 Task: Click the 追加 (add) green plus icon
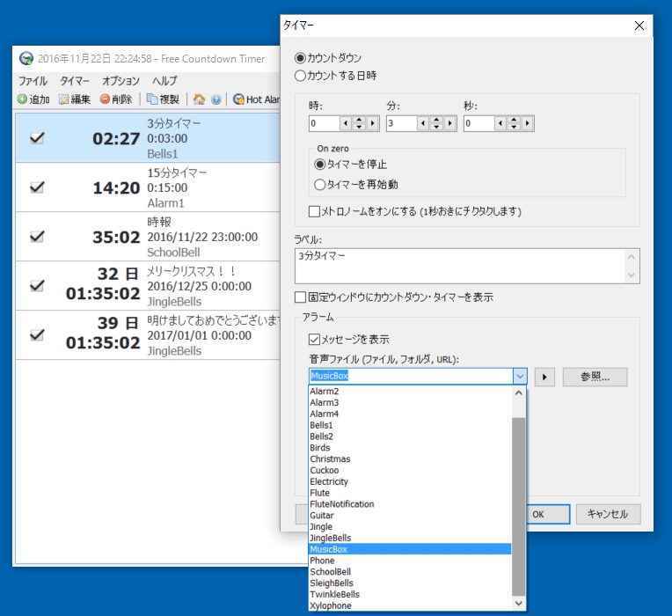click(x=22, y=99)
